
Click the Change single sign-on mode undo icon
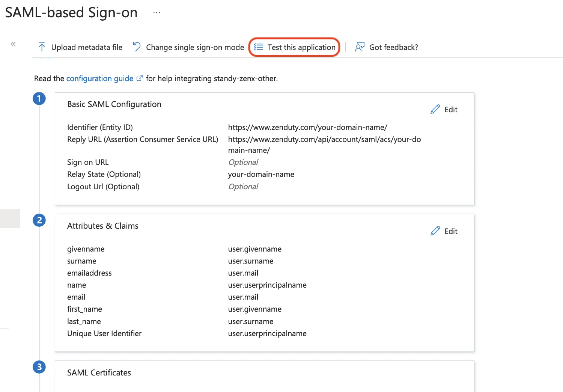coord(137,47)
